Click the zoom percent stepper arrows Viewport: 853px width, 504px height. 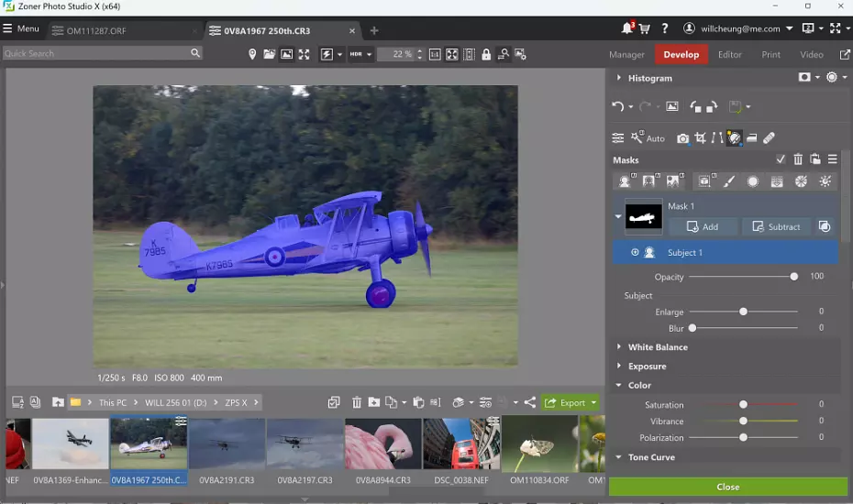pos(419,54)
